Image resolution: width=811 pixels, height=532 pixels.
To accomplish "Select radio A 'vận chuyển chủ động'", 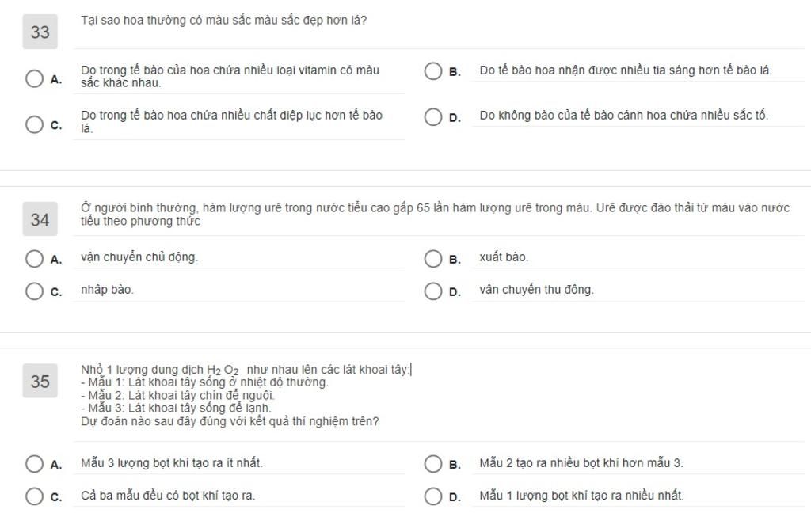I will pyautogui.click(x=35, y=259).
